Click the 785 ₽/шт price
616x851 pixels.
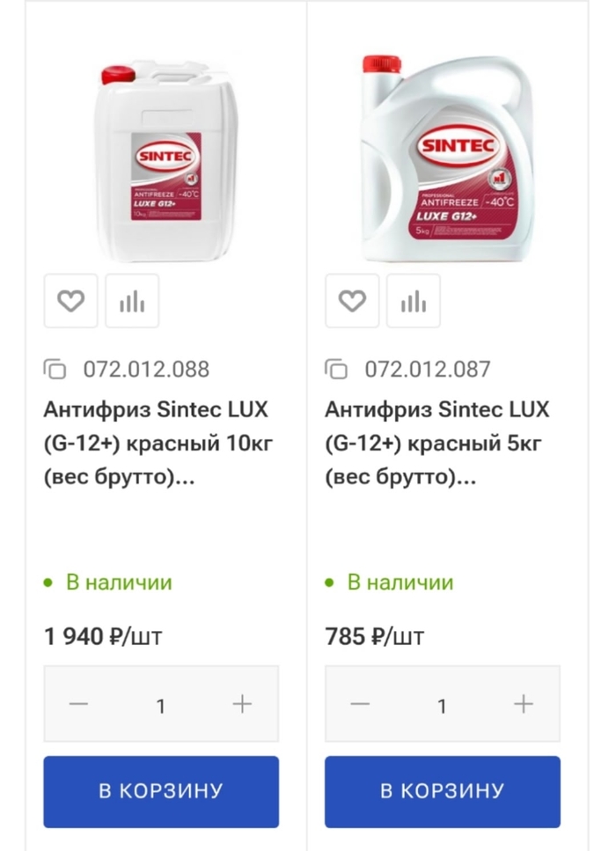point(374,636)
